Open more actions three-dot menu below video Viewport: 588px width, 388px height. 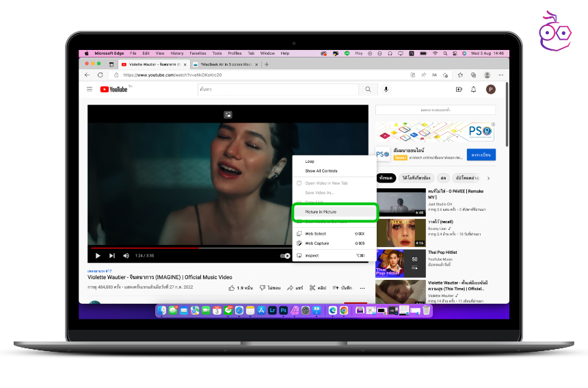point(362,288)
